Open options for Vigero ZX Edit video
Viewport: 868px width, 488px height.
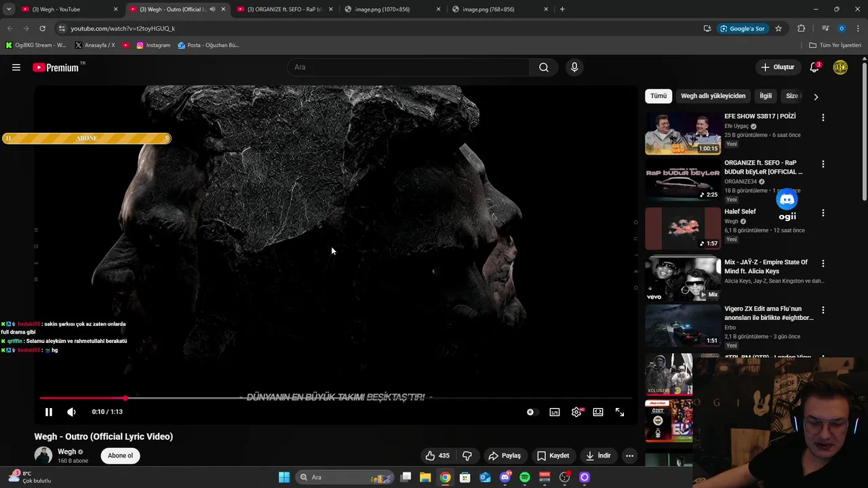click(823, 310)
